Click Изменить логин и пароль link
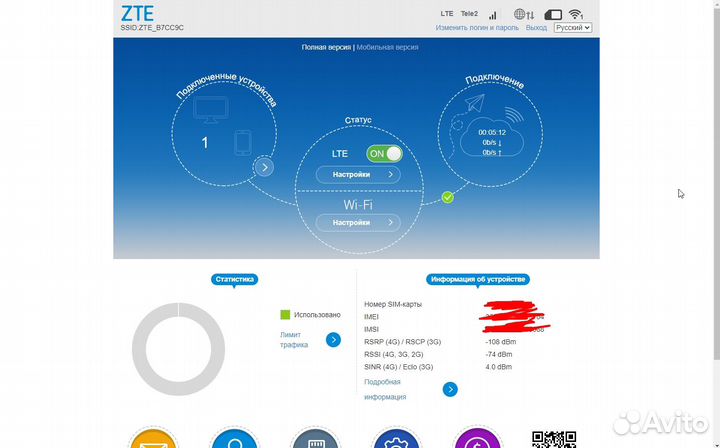 click(x=477, y=28)
